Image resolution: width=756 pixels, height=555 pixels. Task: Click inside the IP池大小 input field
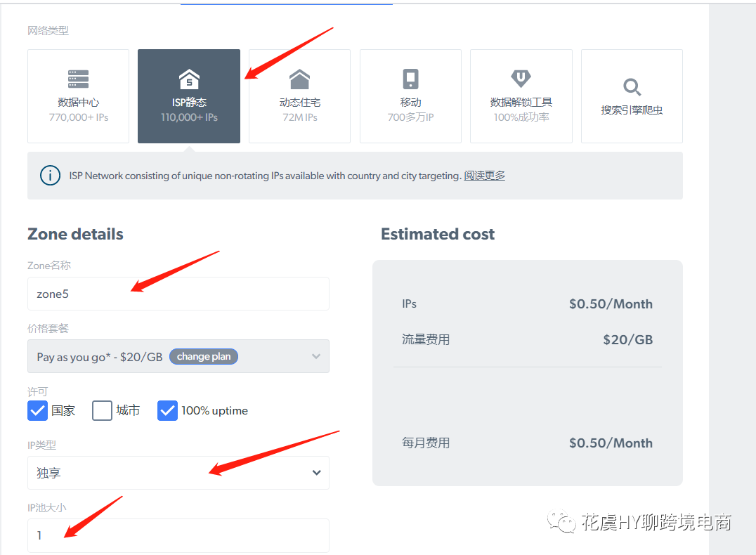pyautogui.click(x=178, y=535)
